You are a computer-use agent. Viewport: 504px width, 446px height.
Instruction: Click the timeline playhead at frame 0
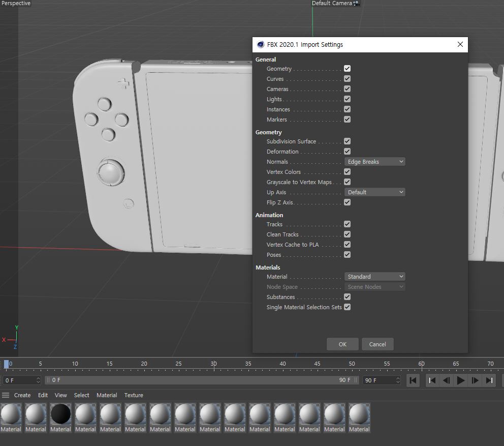coord(6,364)
